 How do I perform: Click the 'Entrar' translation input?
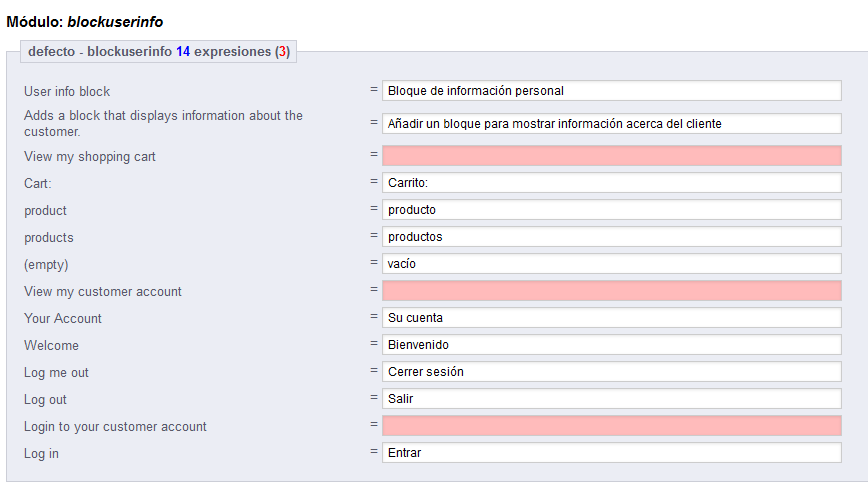coord(611,453)
